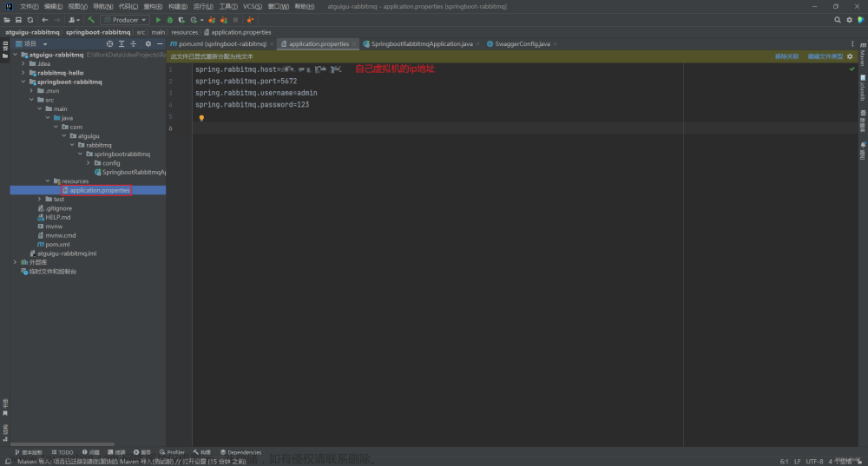Open the TODO tool window

62,452
